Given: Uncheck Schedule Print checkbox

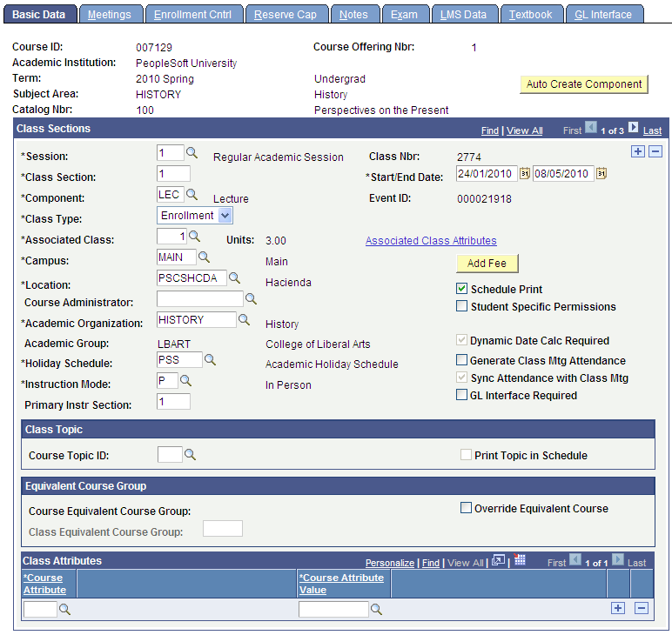Looking at the screenshot, I should [461, 289].
